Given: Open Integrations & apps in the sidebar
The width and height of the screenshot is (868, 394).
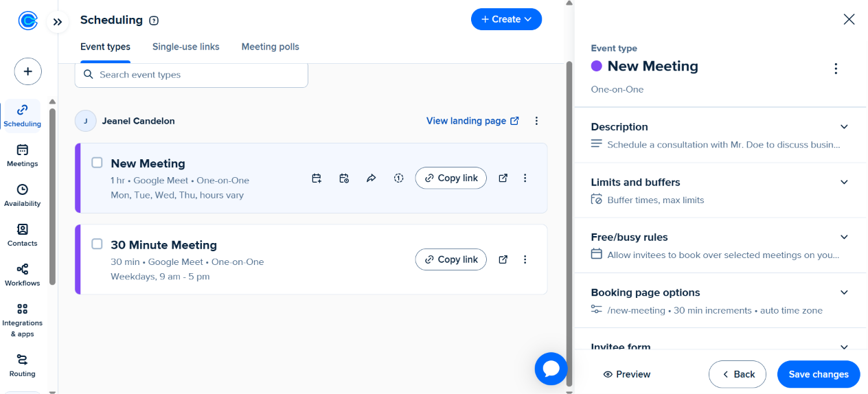Looking at the screenshot, I should click(x=23, y=321).
